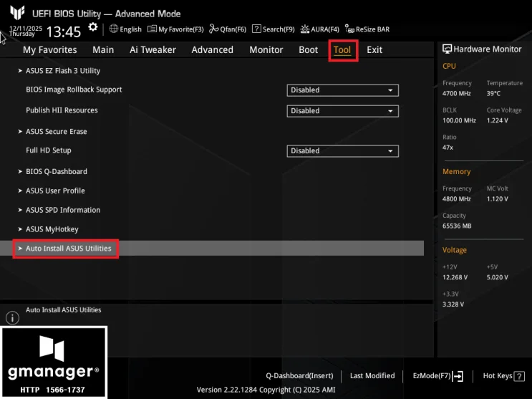Image resolution: width=532 pixels, height=399 pixels.
Task: Open Qfan(F6) fan control icon
Action: 214,29
